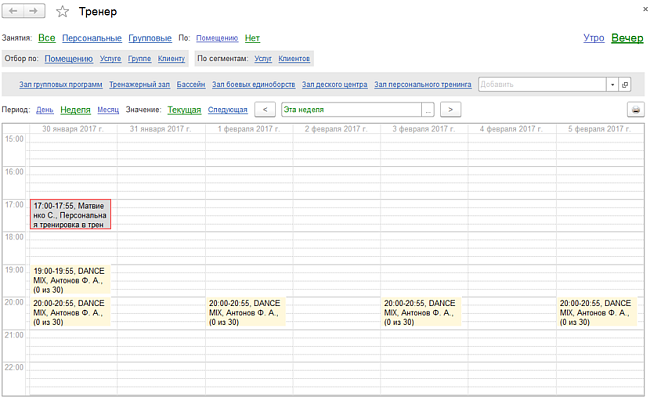Click the back navigation arrow
This screenshot has width=650, height=400.
[14, 11]
